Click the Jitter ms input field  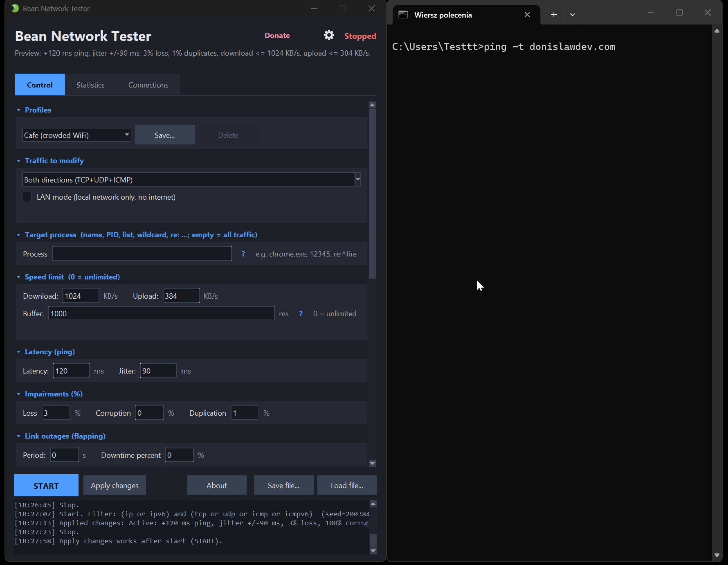(159, 371)
